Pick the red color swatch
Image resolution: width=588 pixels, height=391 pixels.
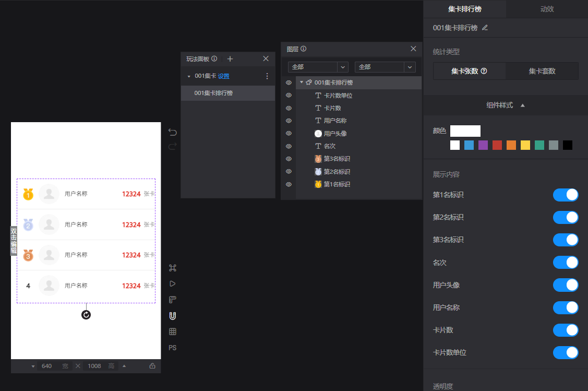coord(497,145)
